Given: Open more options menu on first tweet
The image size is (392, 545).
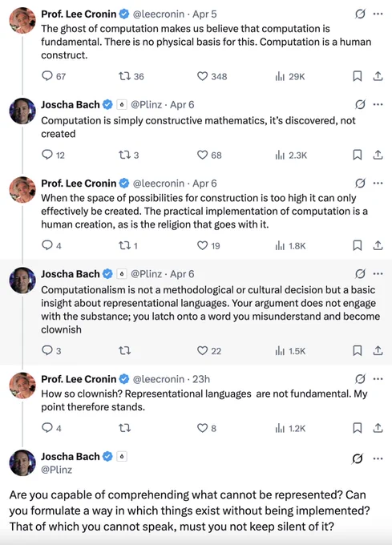Looking at the screenshot, I should click(378, 14).
